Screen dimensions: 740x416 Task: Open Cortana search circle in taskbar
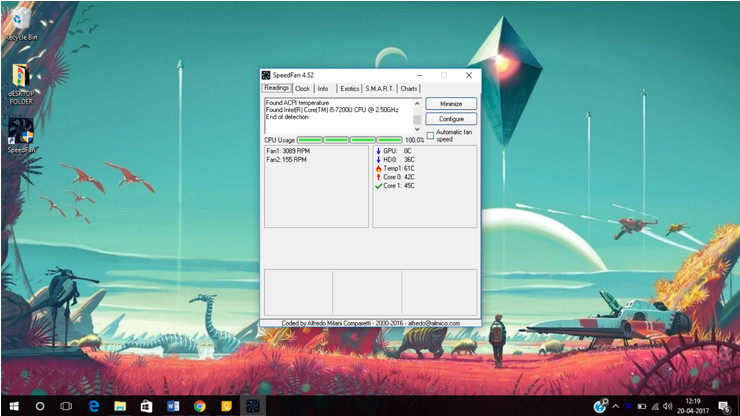click(x=40, y=406)
